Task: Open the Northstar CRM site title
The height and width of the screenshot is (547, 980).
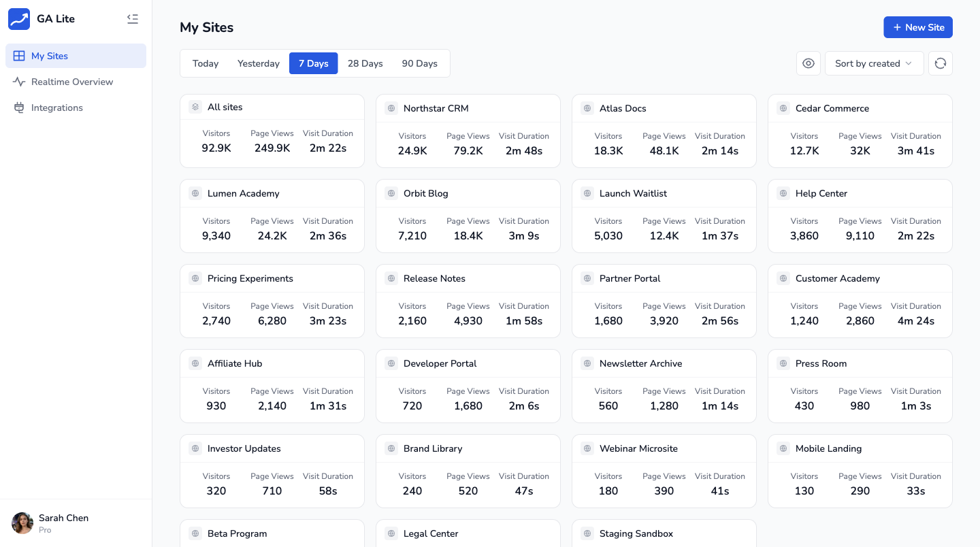Action: (436, 108)
